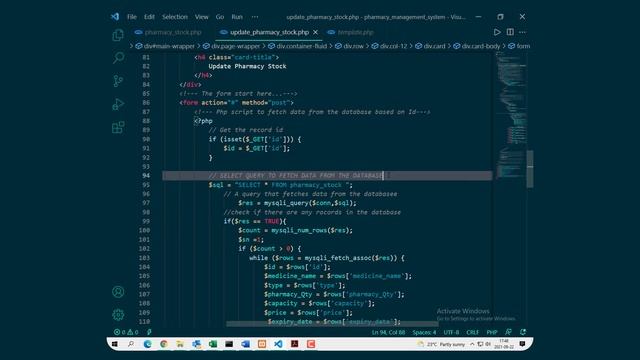Image resolution: width=640 pixels, height=360 pixels.
Task: Launch Google Chrome from taskbar
Action: coord(164,344)
